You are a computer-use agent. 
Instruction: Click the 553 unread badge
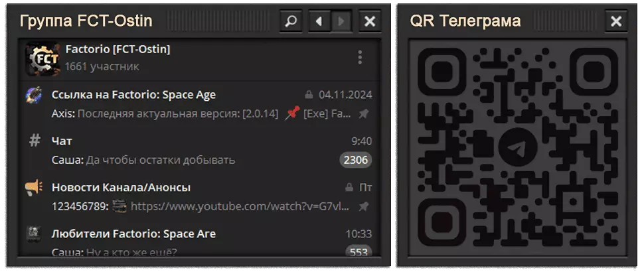click(x=359, y=251)
